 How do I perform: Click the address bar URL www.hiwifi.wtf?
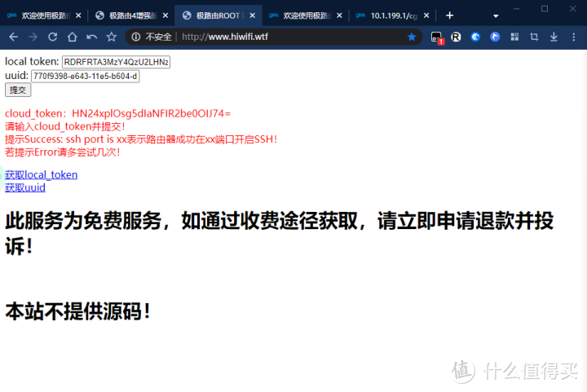pos(225,37)
